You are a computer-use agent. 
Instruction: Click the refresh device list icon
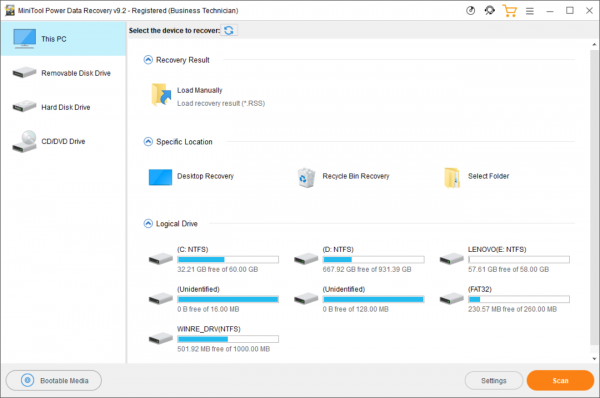point(229,30)
